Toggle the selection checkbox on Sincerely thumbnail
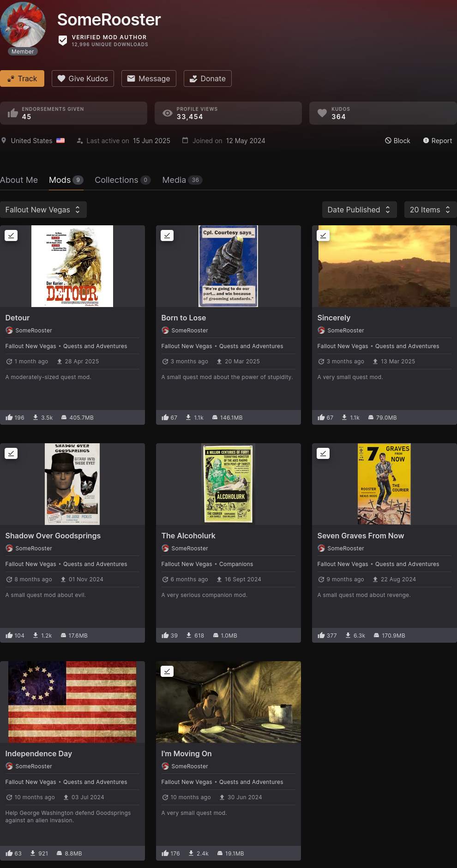This screenshot has width=457, height=868. tap(323, 235)
